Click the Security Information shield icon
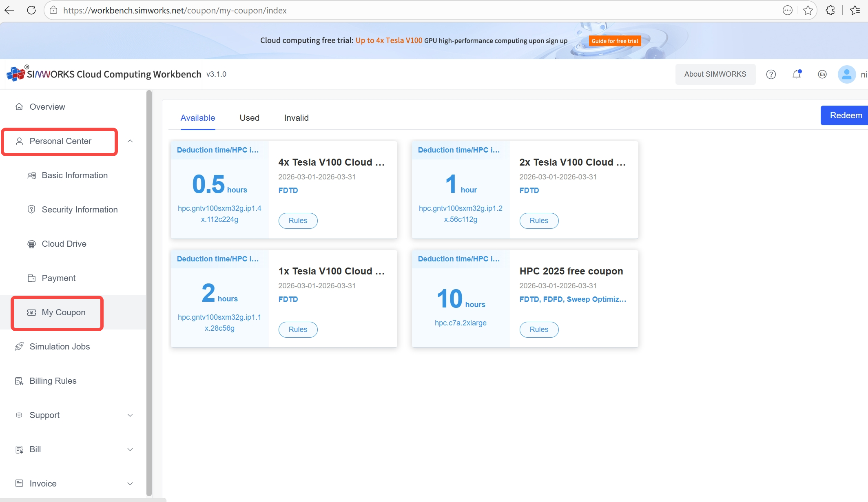 pyautogui.click(x=31, y=210)
